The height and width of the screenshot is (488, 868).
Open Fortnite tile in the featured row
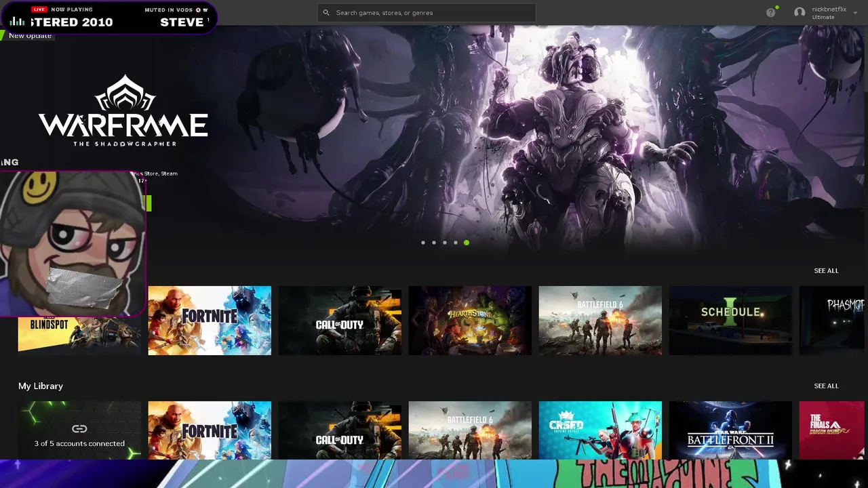tap(210, 321)
